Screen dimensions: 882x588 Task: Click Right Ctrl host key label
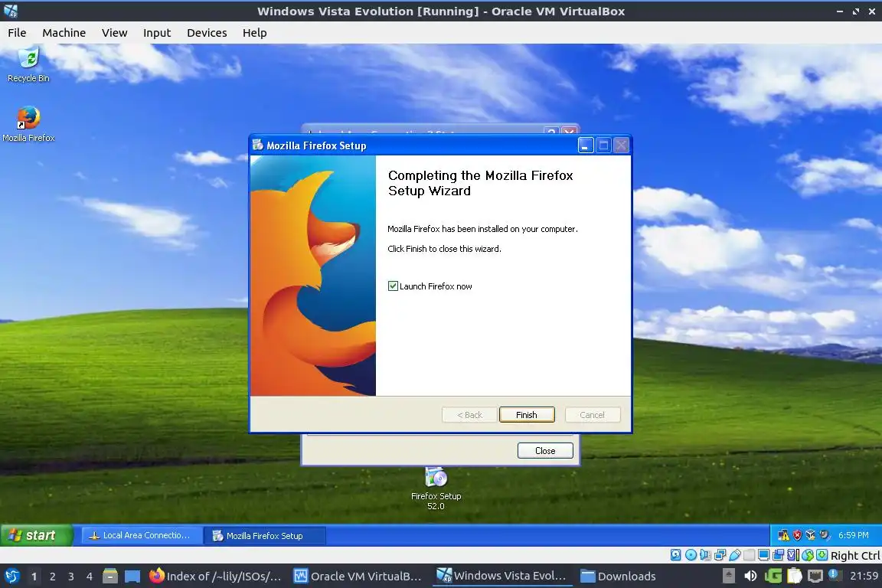pyautogui.click(x=855, y=555)
